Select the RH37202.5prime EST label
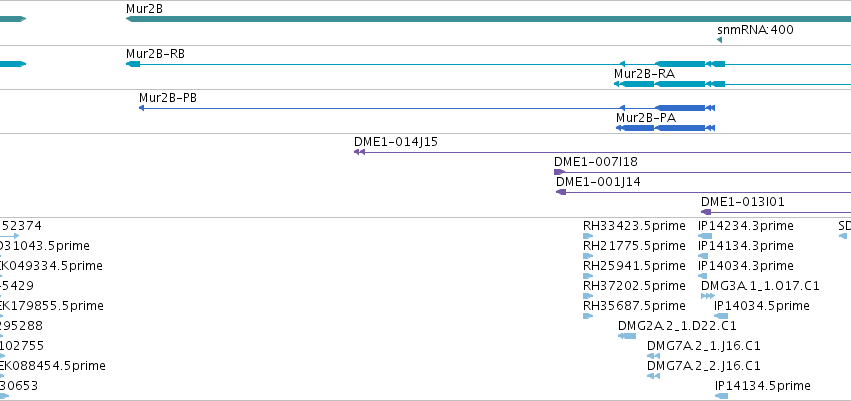851x401 pixels. coord(634,285)
